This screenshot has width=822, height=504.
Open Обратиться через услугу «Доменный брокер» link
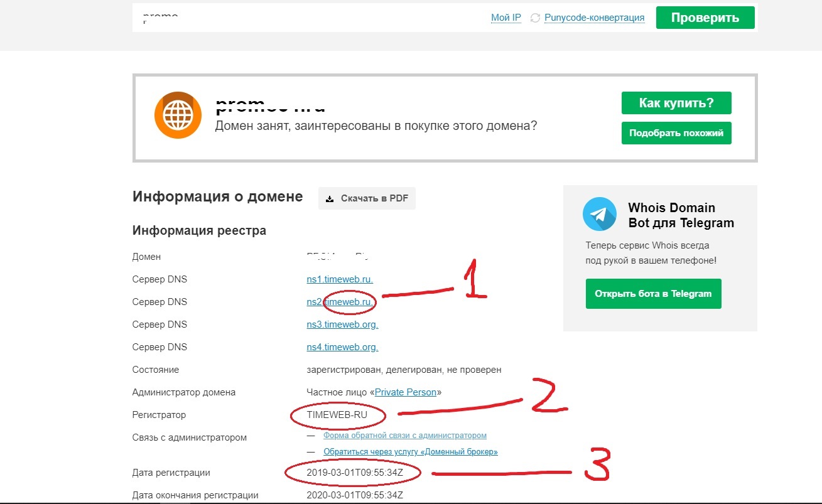point(411,452)
